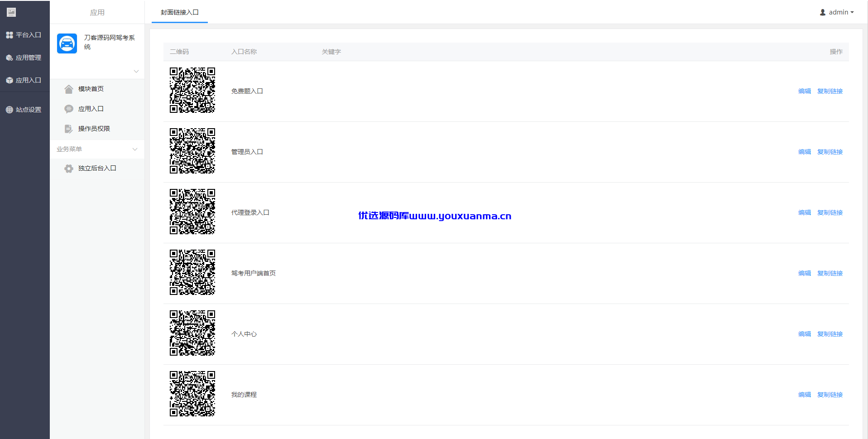Click the admin user avatar icon
Viewport: 868px width, 439px height.
(823, 12)
